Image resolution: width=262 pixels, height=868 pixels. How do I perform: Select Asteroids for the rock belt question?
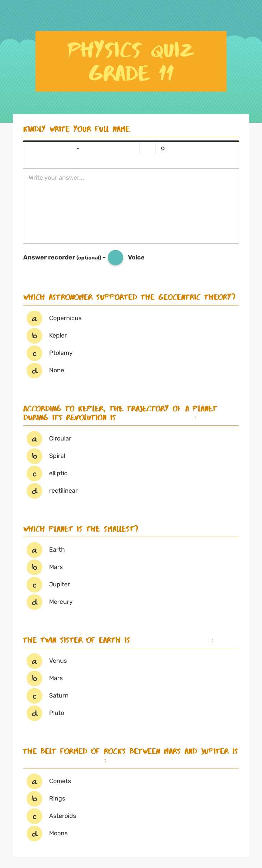tap(34, 816)
